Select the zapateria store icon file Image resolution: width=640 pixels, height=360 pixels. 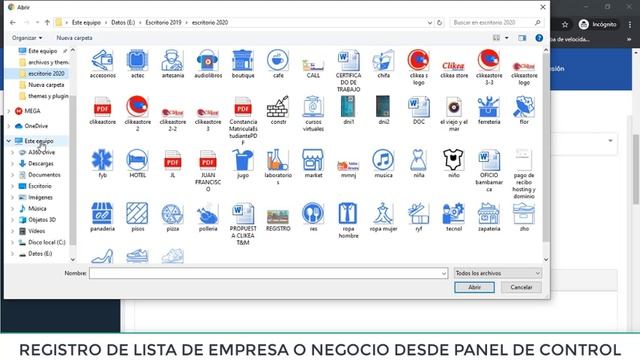coord(489,217)
